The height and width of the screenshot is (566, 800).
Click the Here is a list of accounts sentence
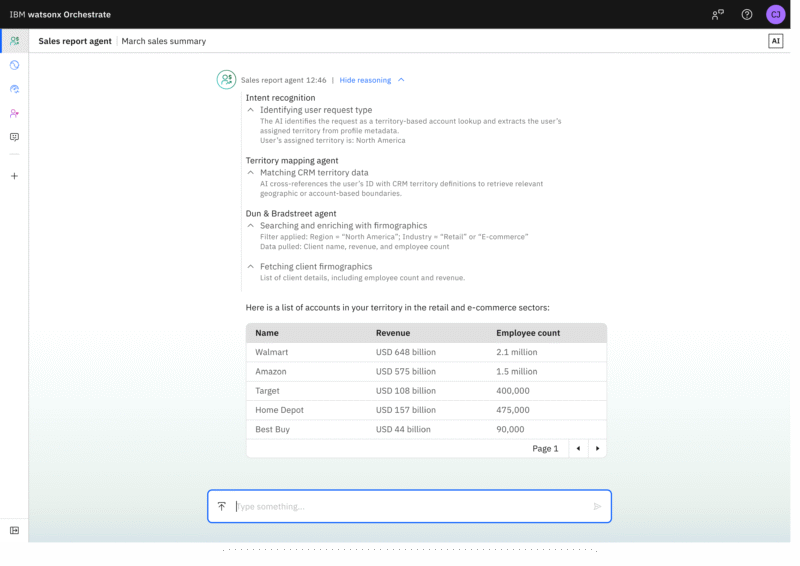pos(397,308)
